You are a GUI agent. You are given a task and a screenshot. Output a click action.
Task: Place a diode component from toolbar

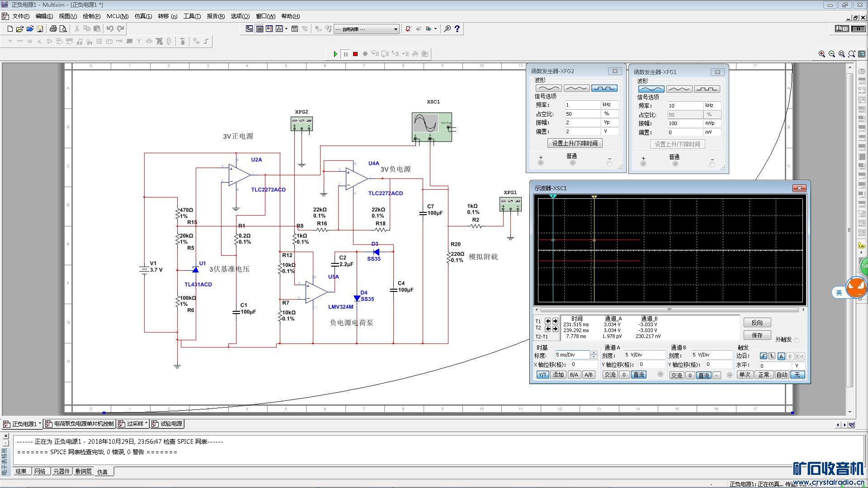coord(30,42)
